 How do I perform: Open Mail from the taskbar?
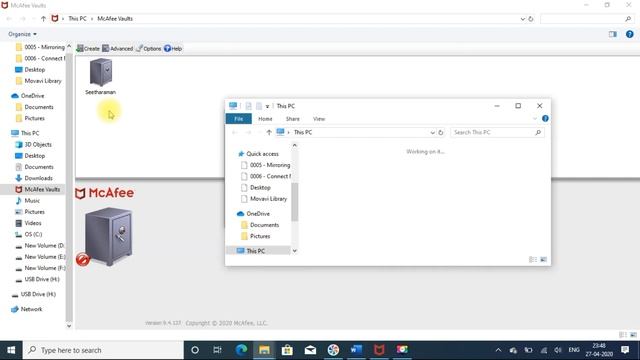(x=310, y=350)
